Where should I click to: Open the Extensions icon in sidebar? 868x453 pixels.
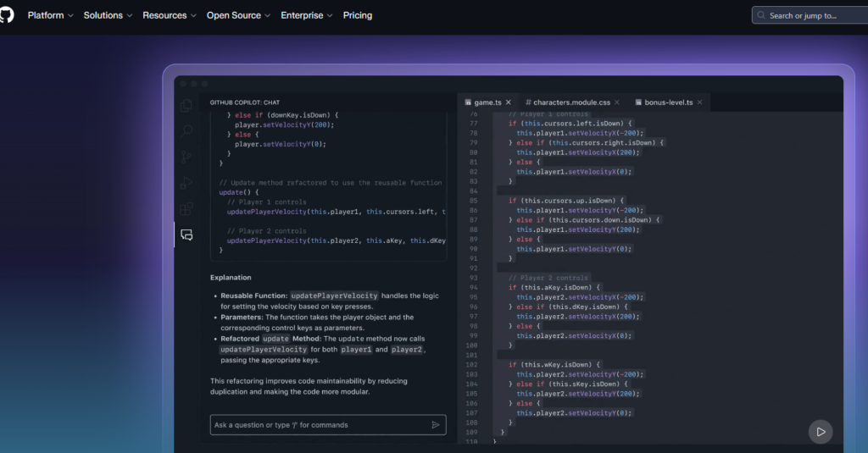tap(186, 208)
